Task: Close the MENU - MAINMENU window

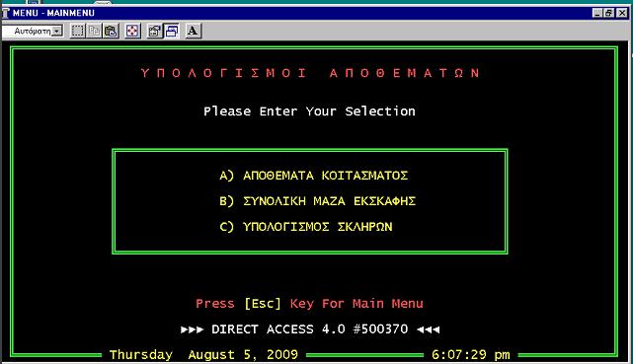Action: click(x=622, y=13)
